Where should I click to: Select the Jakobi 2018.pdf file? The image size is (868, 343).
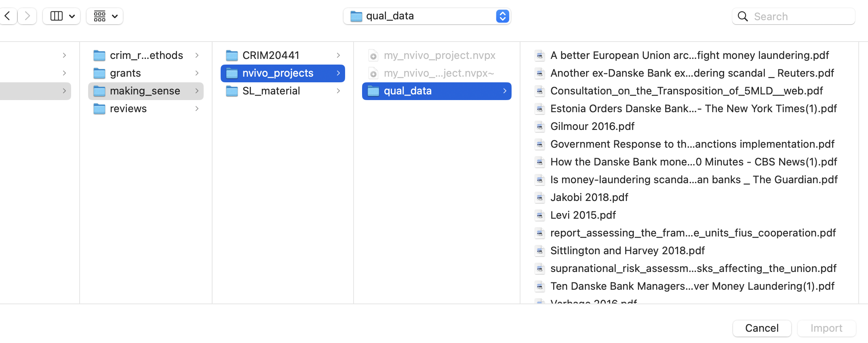click(x=589, y=197)
